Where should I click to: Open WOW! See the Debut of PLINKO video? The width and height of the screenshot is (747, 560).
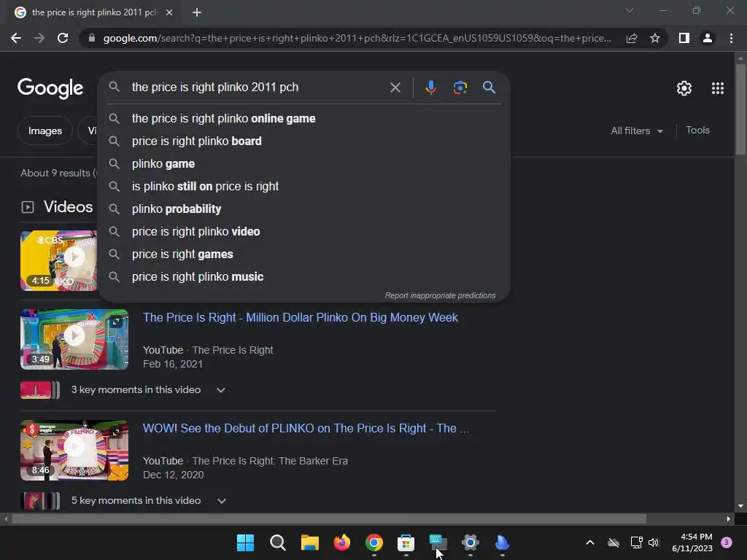(306, 429)
